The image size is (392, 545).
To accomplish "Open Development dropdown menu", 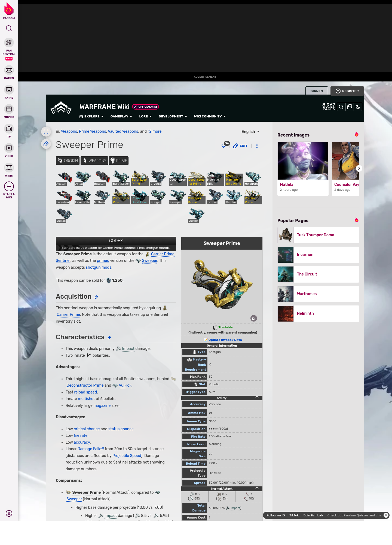I will (173, 116).
